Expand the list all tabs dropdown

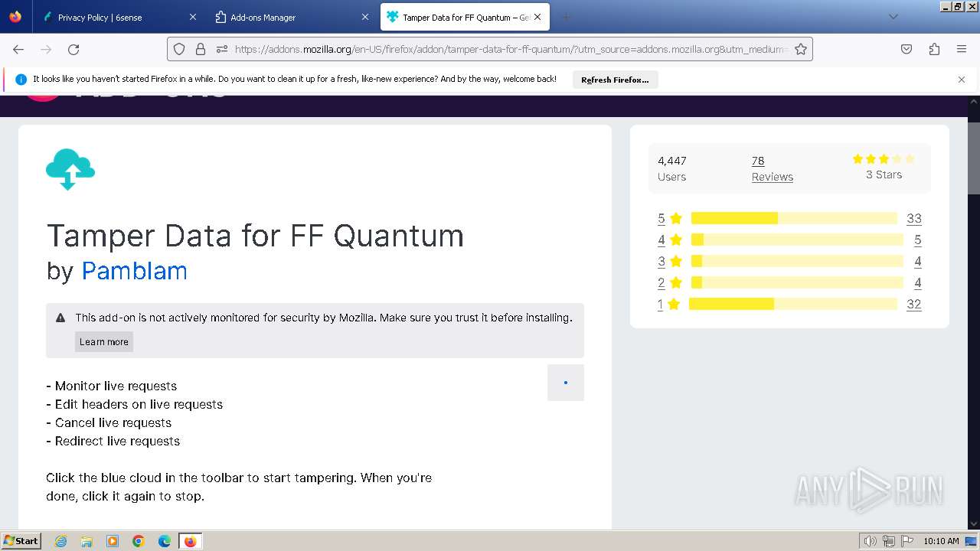pyautogui.click(x=893, y=17)
